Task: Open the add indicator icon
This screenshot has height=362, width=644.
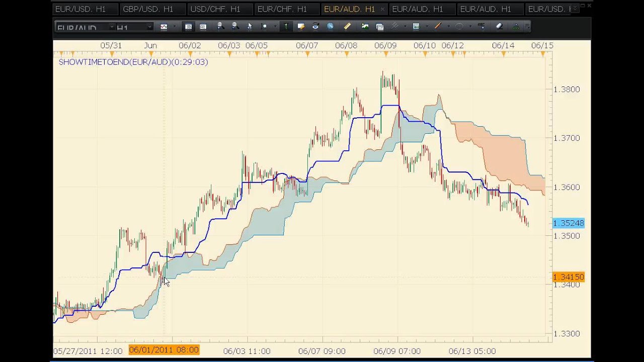Action: coord(416,27)
